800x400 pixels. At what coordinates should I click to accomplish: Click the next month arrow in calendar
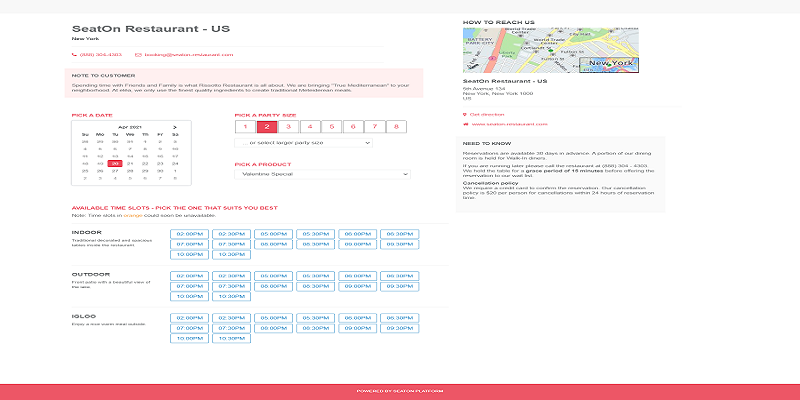(176, 127)
